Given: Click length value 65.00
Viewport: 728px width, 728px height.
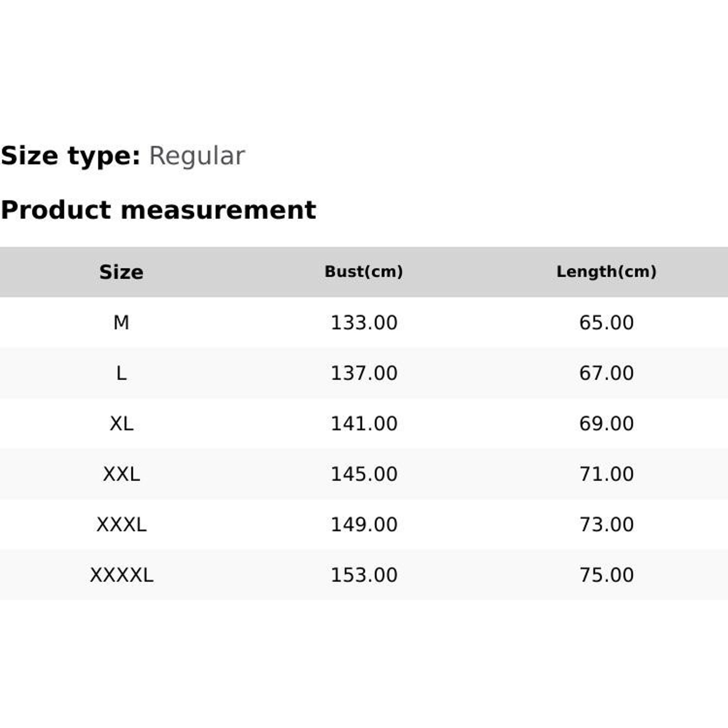Looking at the screenshot, I should click(606, 323).
